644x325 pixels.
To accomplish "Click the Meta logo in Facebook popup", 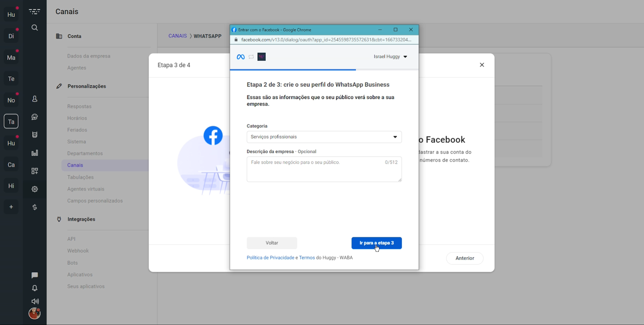I will pos(241,57).
